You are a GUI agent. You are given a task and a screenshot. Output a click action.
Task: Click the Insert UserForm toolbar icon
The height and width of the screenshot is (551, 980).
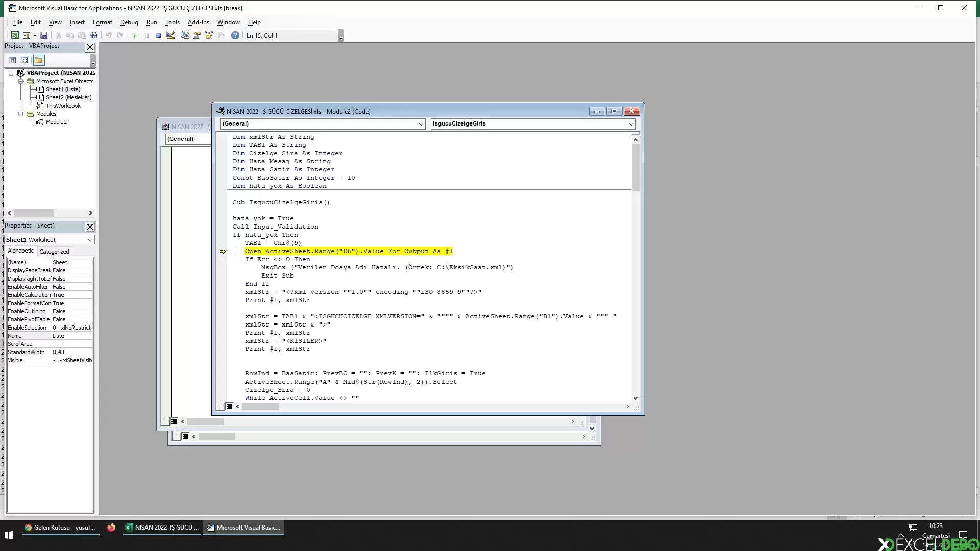click(27, 35)
